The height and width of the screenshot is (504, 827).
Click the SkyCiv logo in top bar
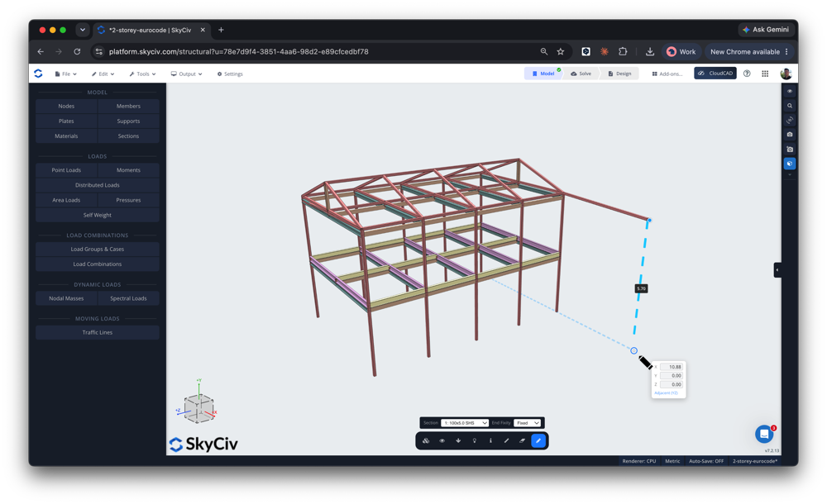tap(39, 74)
